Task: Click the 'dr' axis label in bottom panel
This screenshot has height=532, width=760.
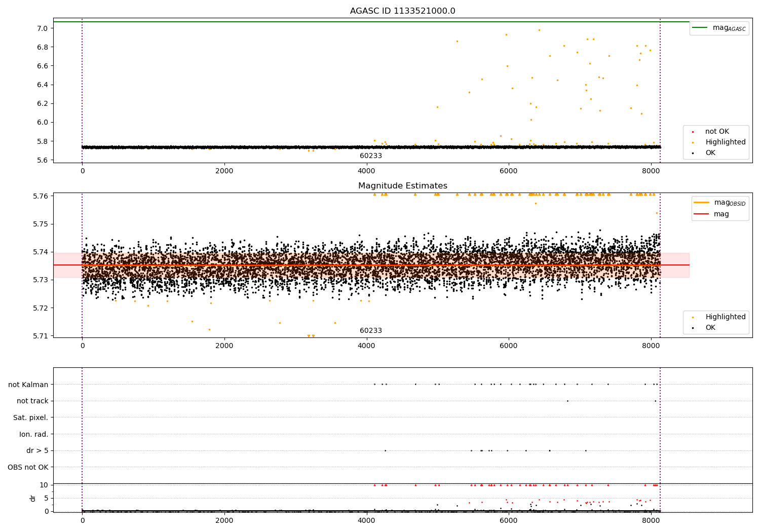Action: pyautogui.click(x=33, y=498)
